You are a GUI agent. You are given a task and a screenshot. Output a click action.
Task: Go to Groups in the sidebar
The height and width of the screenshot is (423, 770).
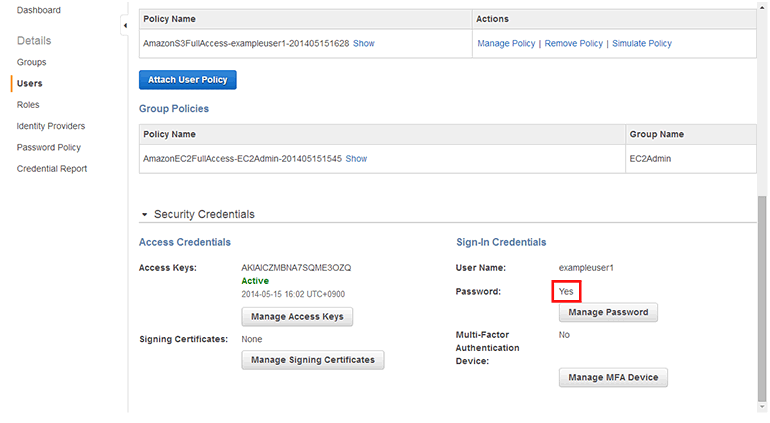(x=31, y=62)
